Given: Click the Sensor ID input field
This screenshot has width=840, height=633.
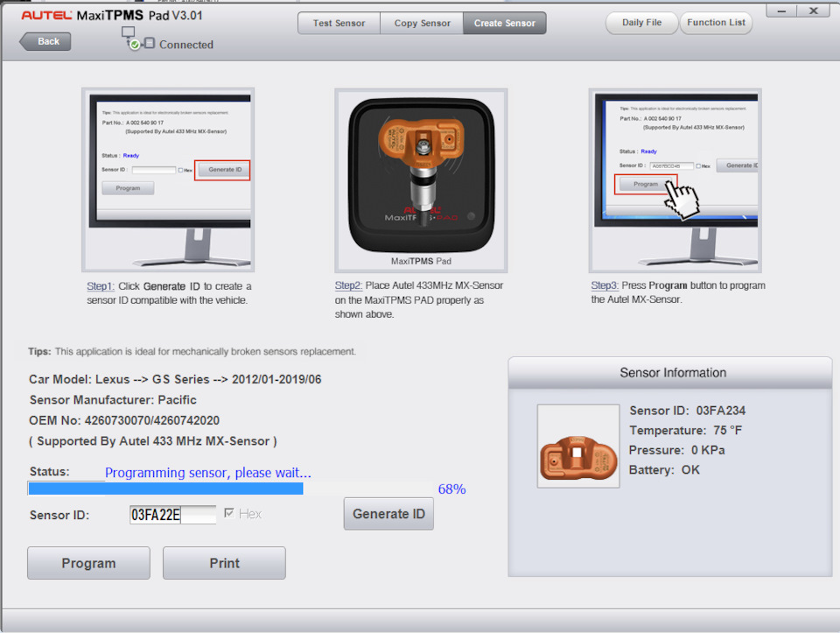Looking at the screenshot, I should pos(172,515).
